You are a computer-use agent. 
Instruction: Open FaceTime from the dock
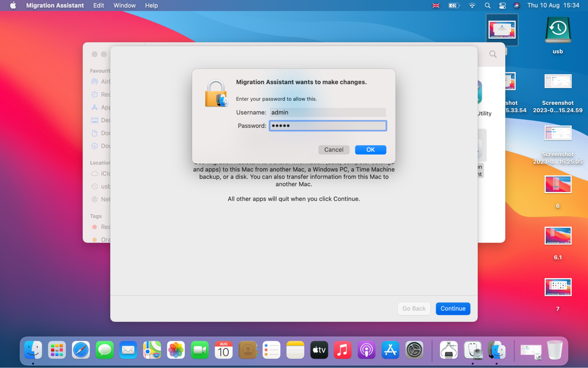(x=200, y=350)
